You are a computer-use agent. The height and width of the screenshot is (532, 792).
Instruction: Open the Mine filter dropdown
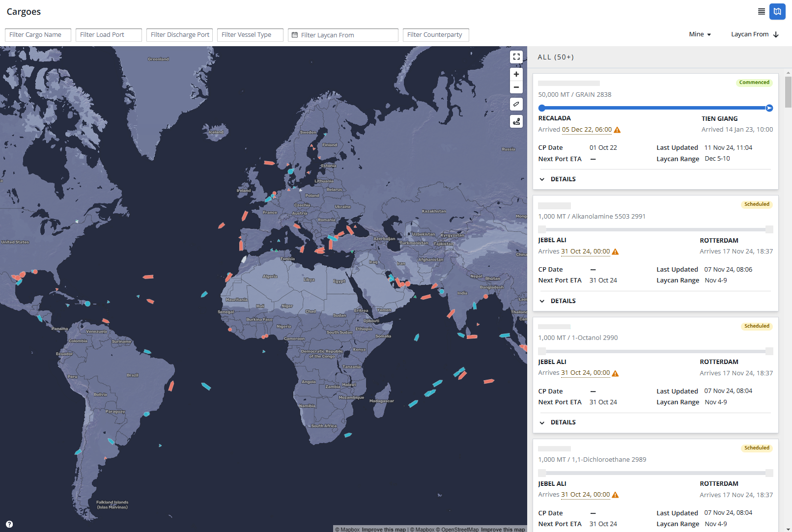(700, 34)
